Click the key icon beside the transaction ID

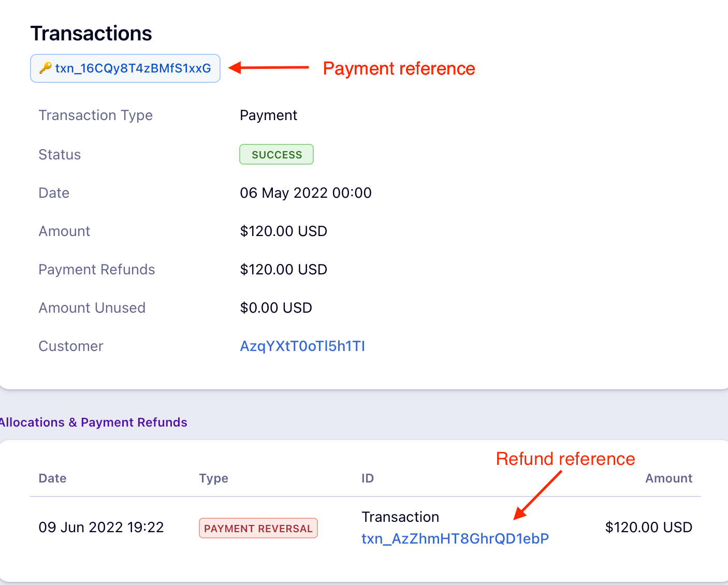[45, 68]
